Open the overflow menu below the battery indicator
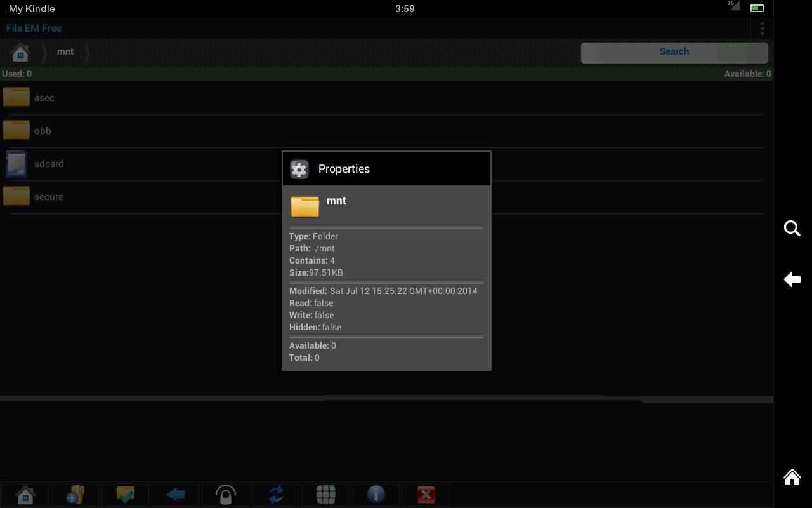 tap(762, 28)
